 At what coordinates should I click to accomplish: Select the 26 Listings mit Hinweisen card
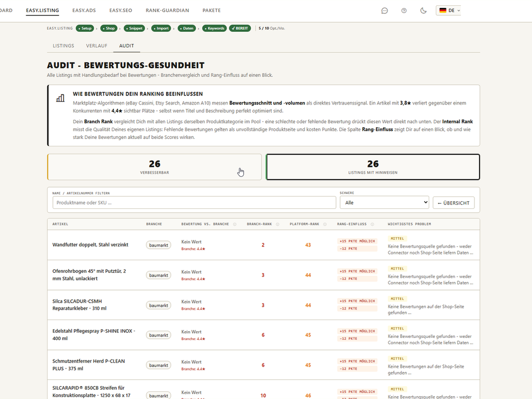pyautogui.click(x=373, y=167)
